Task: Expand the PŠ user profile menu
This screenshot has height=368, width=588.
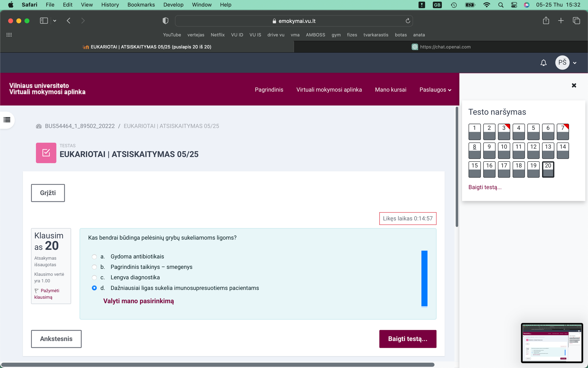Action: tap(566, 63)
